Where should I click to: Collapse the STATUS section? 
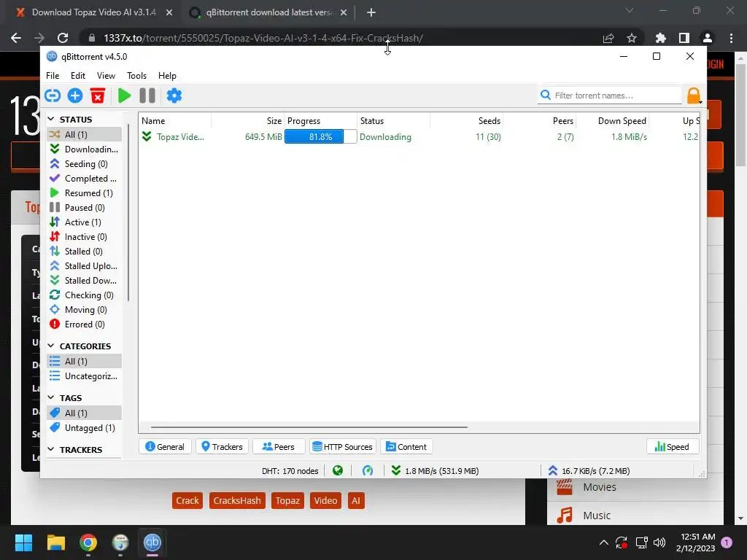51,119
